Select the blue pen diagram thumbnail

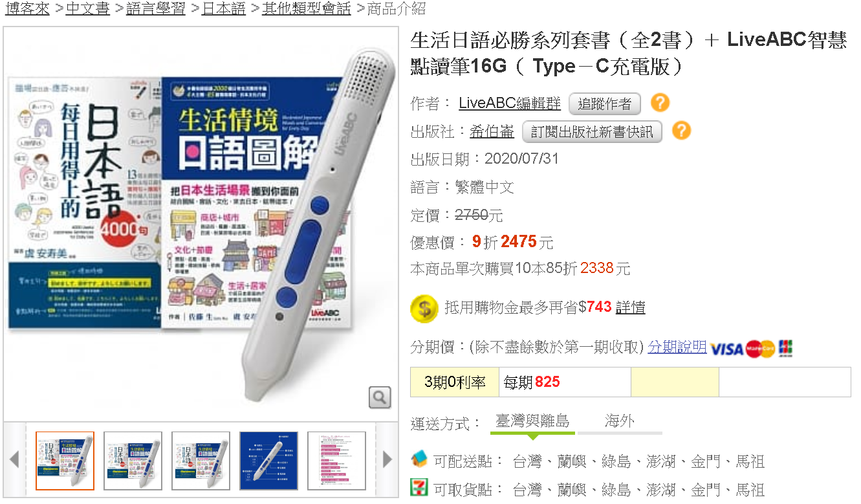click(269, 461)
